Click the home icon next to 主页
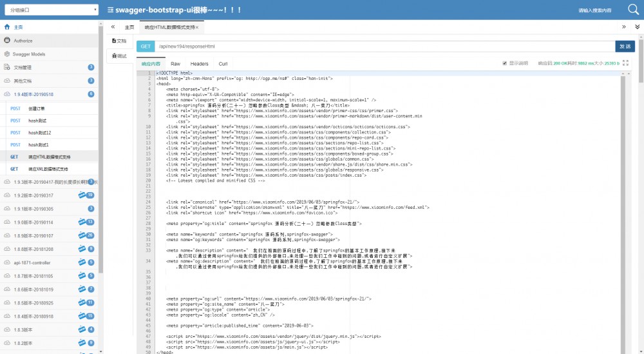Screen dimensions: 644x354 tap(7, 26)
